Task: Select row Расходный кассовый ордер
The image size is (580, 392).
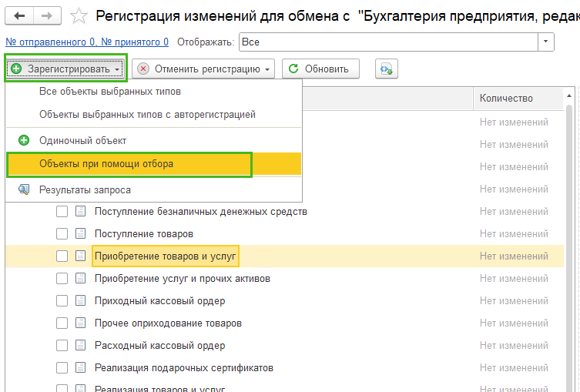Action: (x=285, y=345)
